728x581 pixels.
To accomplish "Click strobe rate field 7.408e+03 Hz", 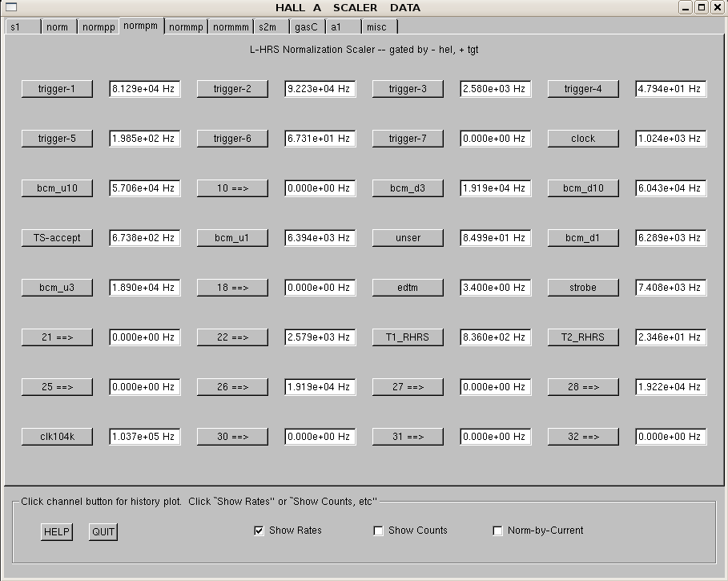I will [671, 288].
